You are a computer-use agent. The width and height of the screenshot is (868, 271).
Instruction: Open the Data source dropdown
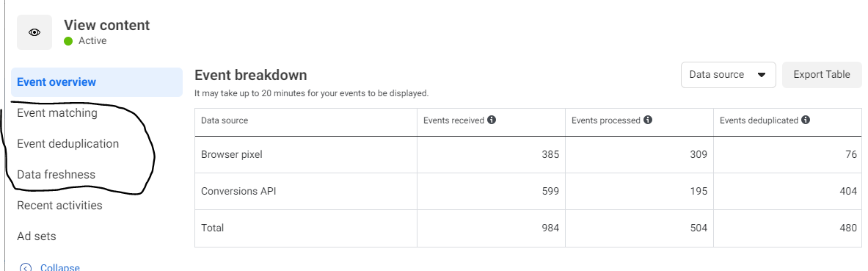[728, 75]
